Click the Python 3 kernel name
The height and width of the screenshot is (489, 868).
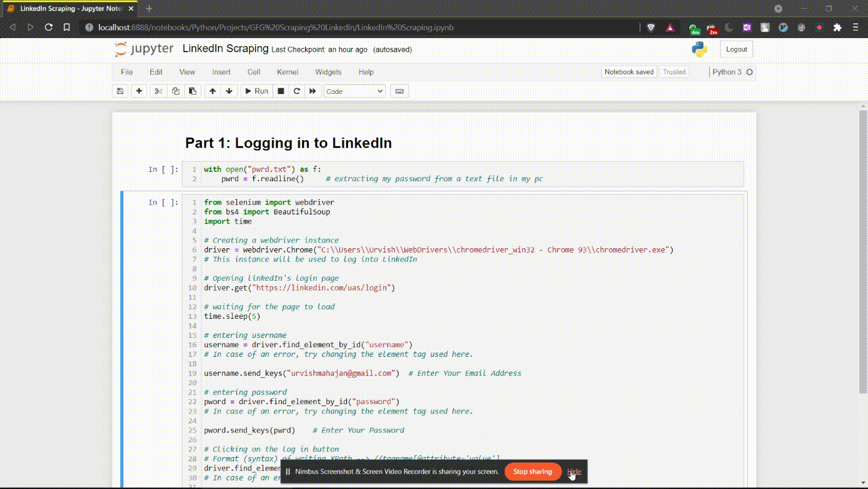pyautogui.click(x=727, y=72)
